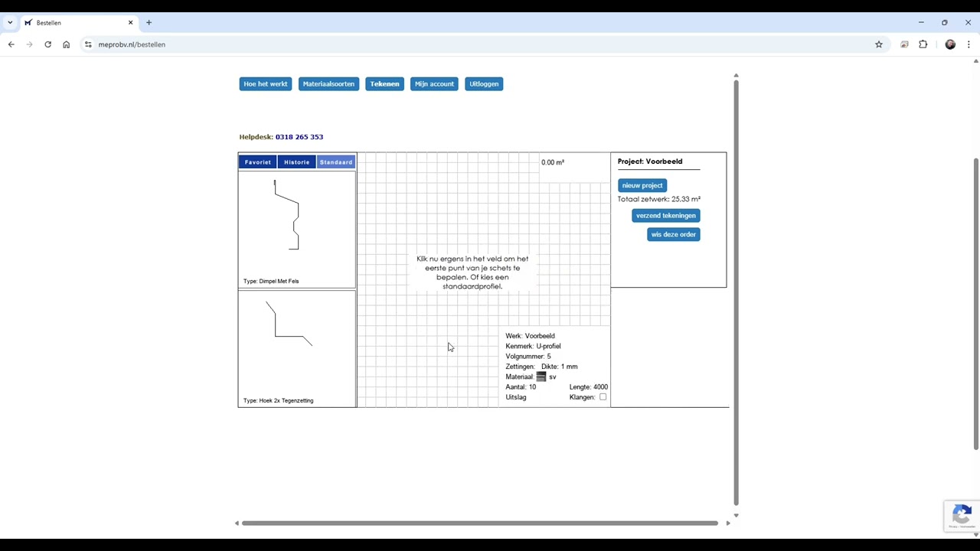Click the 0.00 m² area readout

click(553, 162)
